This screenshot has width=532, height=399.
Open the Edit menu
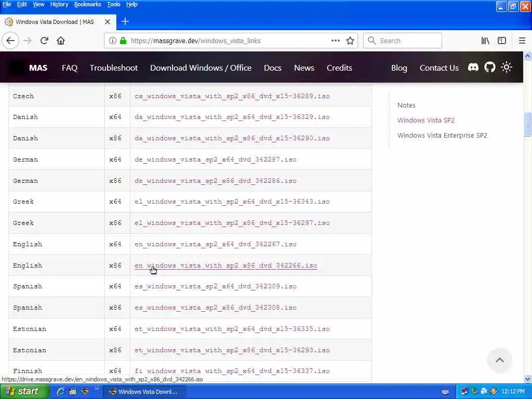(x=22, y=4)
